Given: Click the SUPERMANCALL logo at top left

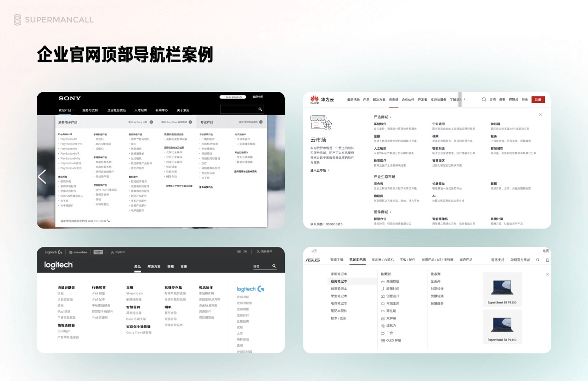Looking at the screenshot, I should 53,20.
